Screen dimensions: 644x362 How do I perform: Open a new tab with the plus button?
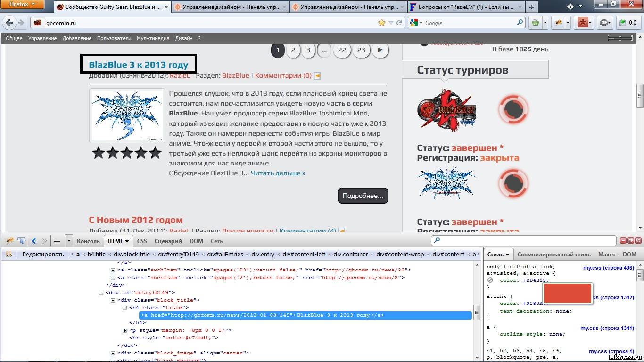point(531,7)
